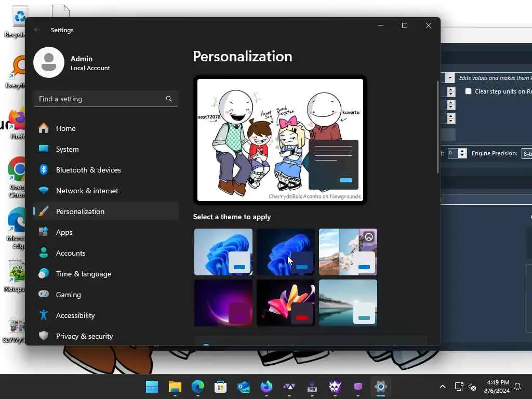Click the Gaming controller icon
The height and width of the screenshot is (399, 532).
coord(44,294)
